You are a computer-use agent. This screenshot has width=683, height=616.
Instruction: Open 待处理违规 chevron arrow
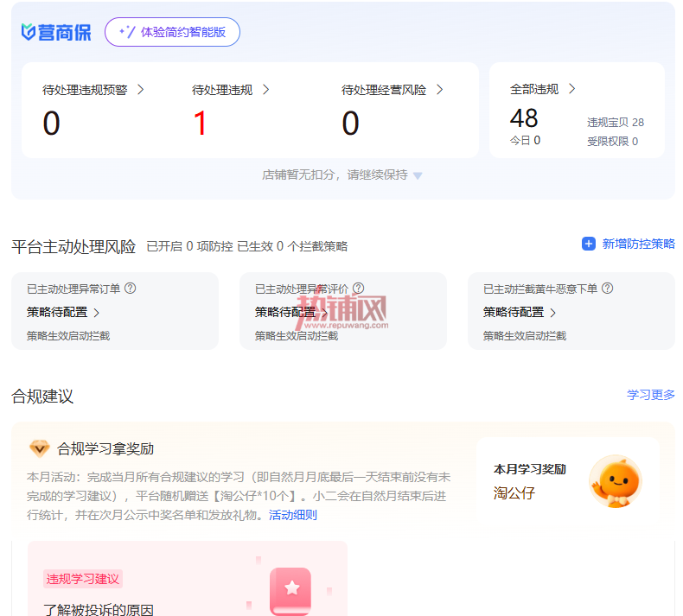(x=265, y=90)
